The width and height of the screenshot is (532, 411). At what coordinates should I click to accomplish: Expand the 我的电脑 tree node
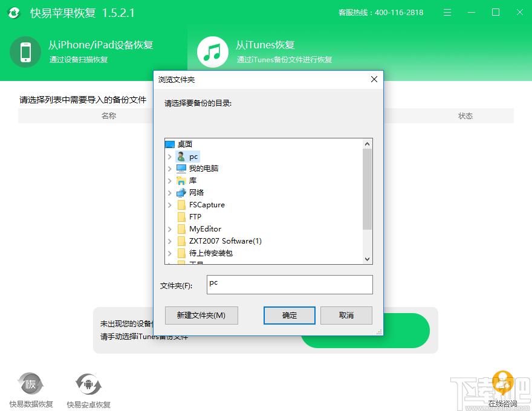click(170, 169)
